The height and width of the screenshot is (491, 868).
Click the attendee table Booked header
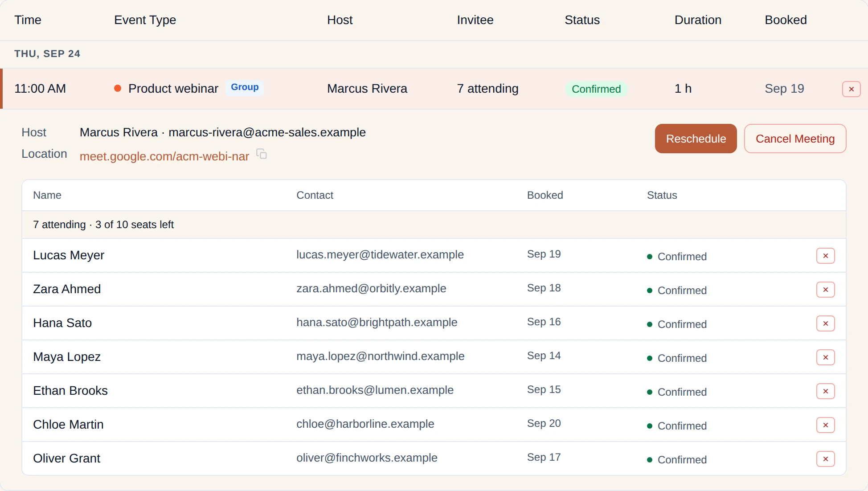point(545,195)
